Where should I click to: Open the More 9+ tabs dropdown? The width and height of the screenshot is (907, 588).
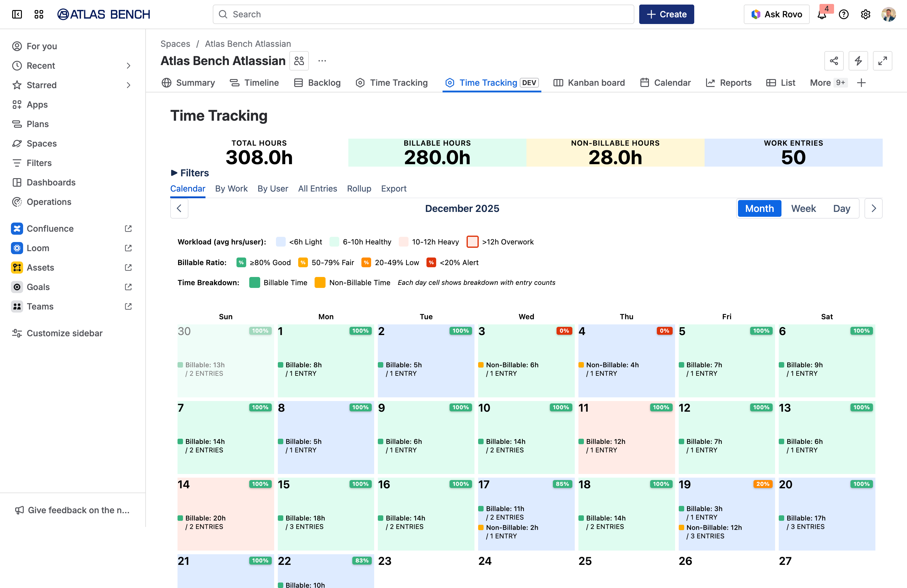(x=828, y=83)
